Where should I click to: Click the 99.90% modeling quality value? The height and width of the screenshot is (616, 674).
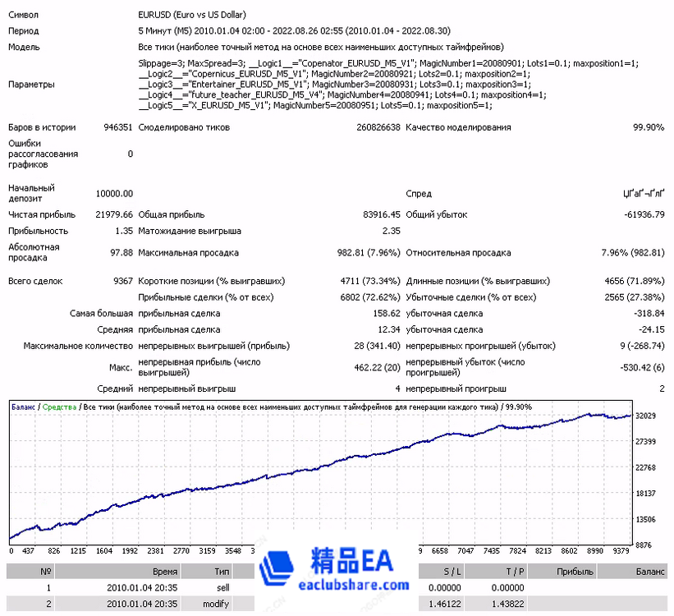click(648, 127)
